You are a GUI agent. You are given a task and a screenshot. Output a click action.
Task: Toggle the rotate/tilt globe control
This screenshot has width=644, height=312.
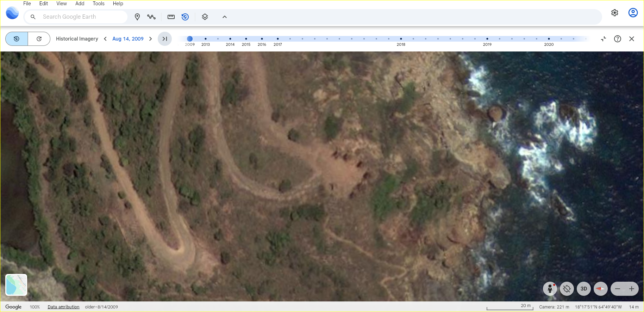[567, 289]
